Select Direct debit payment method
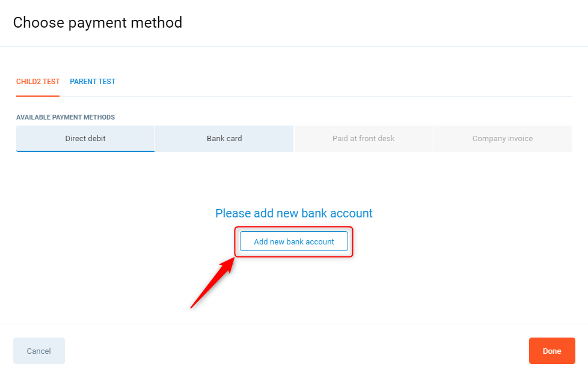This screenshot has height=379, width=588. point(85,139)
